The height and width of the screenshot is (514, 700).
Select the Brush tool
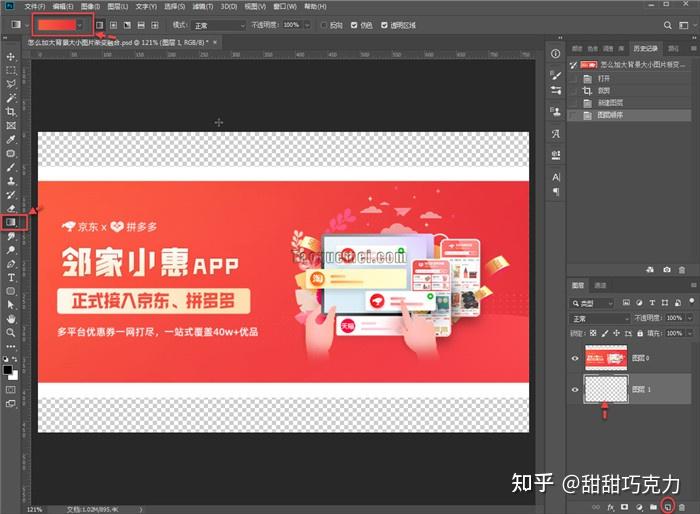(x=11, y=167)
